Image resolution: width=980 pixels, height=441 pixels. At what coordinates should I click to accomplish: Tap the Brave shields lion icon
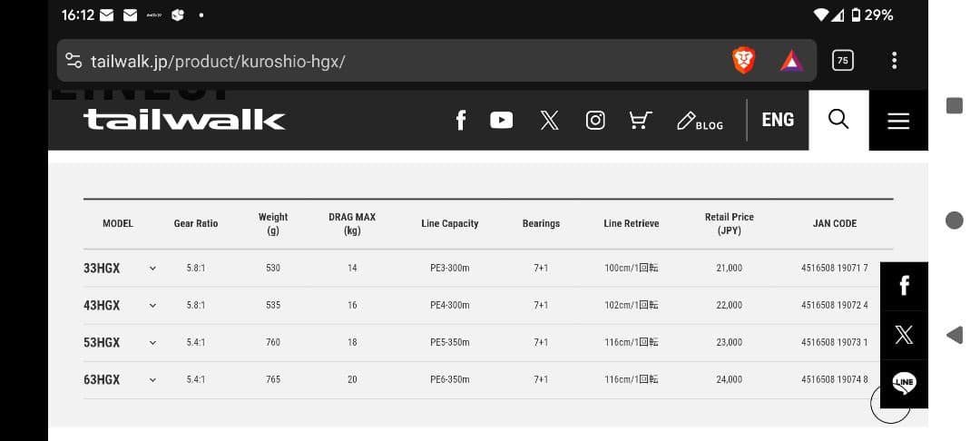point(743,61)
